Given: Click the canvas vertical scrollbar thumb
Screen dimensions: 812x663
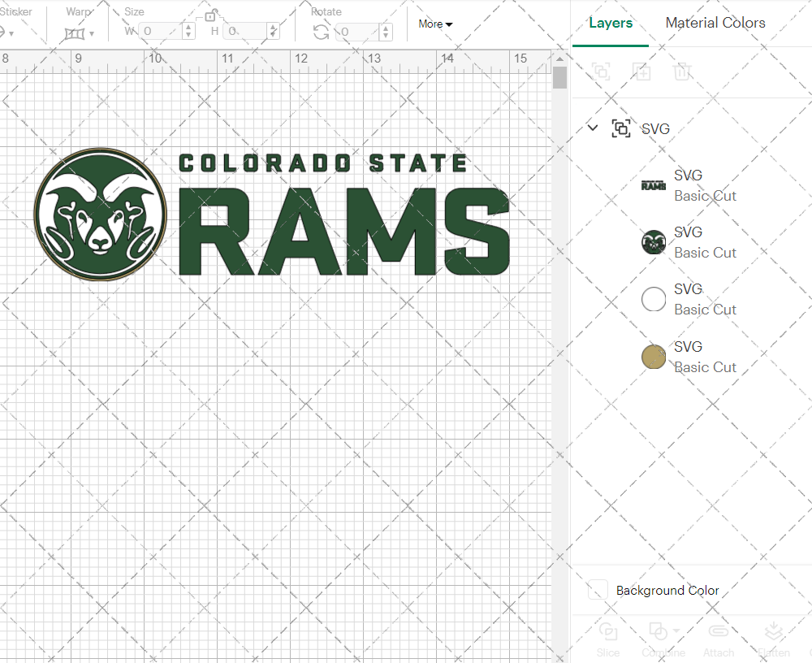Looking at the screenshot, I should point(559,78).
